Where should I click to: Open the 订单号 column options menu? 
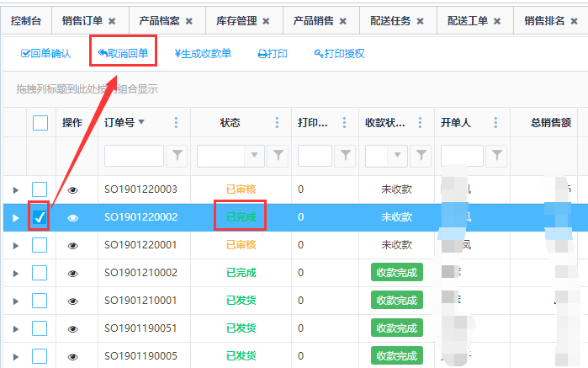click(176, 122)
